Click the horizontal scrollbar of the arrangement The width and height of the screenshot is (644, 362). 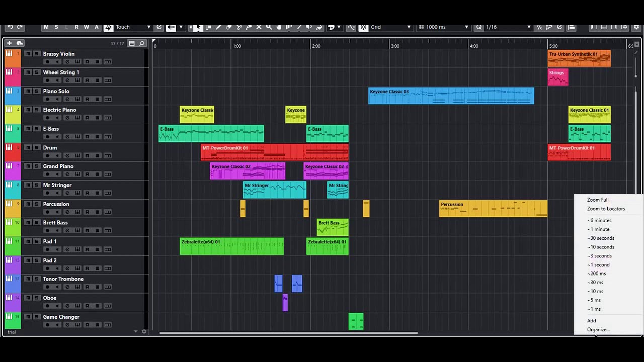point(288,332)
